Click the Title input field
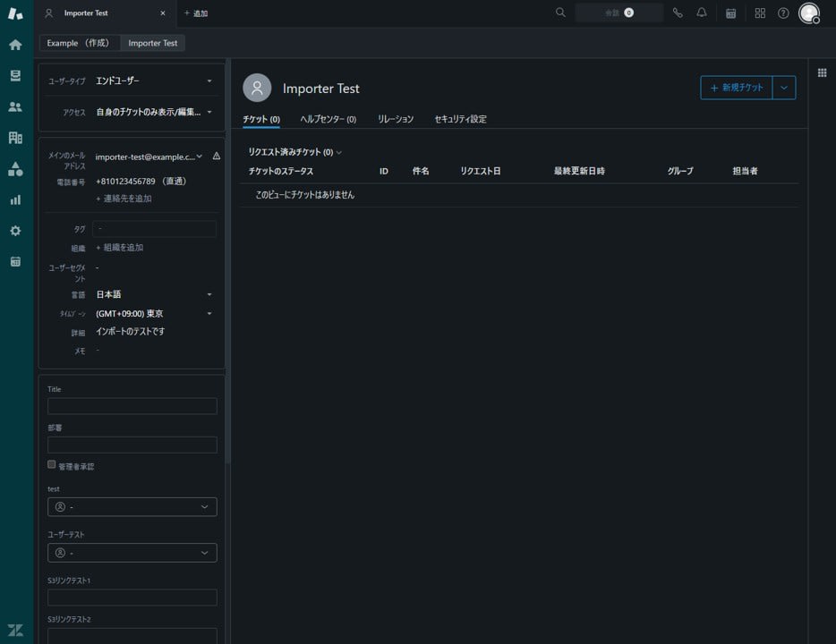 coord(132,406)
